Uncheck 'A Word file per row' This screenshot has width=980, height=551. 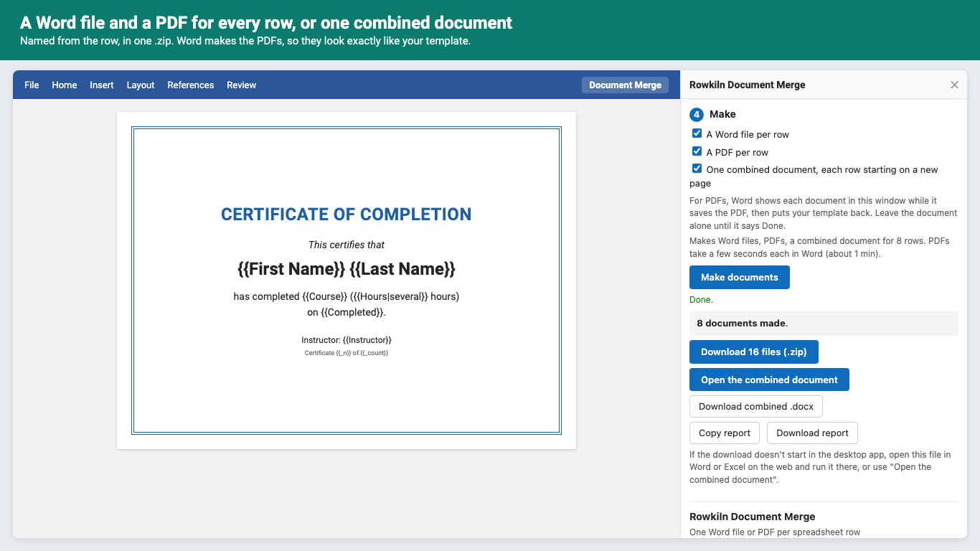697,133
